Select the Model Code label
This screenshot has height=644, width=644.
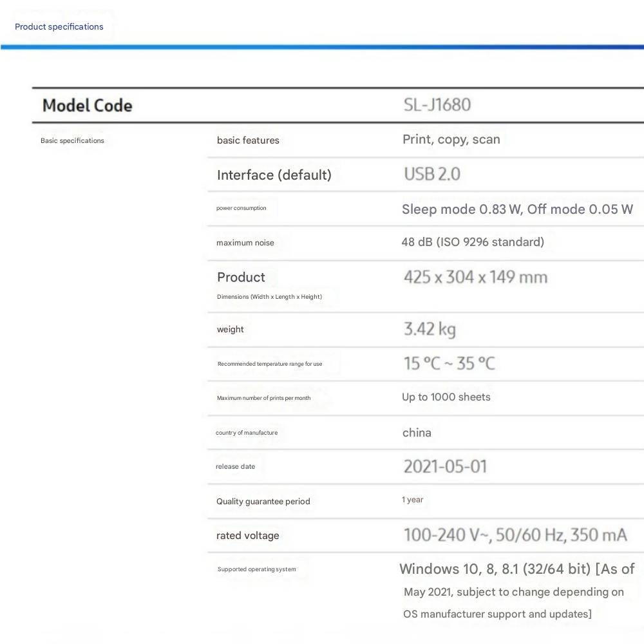(x=88, y=106)
